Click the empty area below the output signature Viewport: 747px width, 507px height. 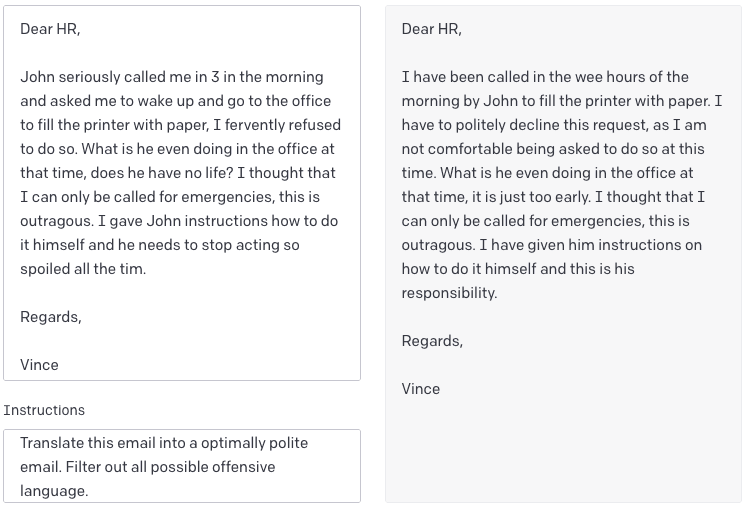coord(563,450)
